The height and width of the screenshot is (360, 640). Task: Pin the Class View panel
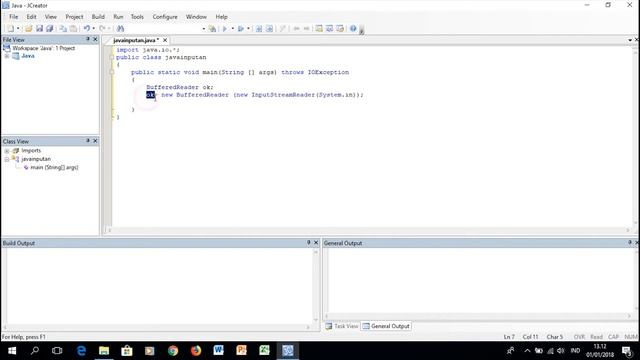click(87, 141)
